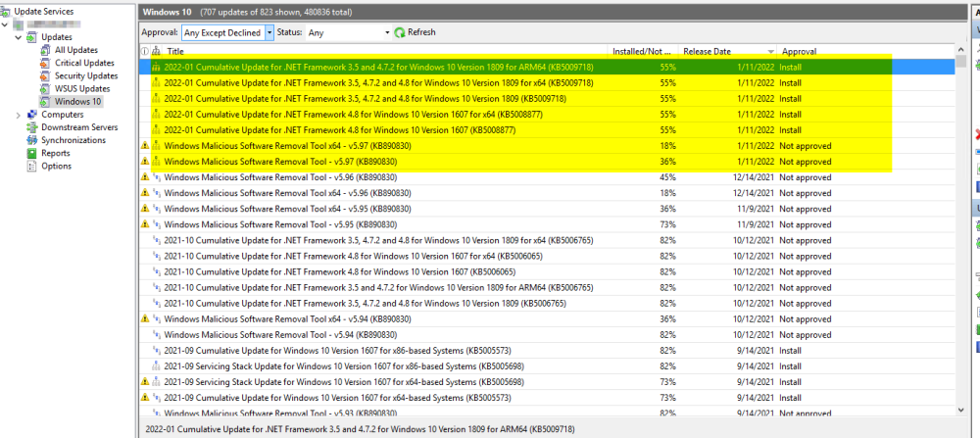980x438 pixels.
Task: Click the Synchronizations icon
Action: pos(32,140)
